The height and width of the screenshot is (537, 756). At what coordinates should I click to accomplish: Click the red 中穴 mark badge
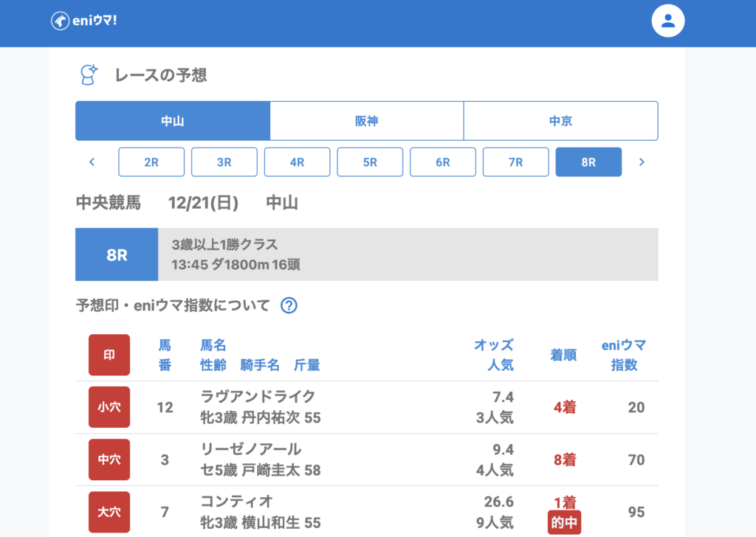coord(109,460)
